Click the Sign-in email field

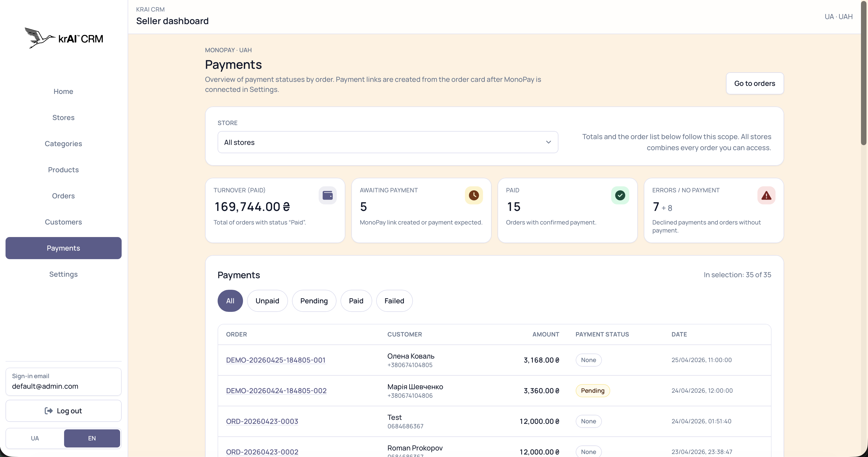coord(63,382)
